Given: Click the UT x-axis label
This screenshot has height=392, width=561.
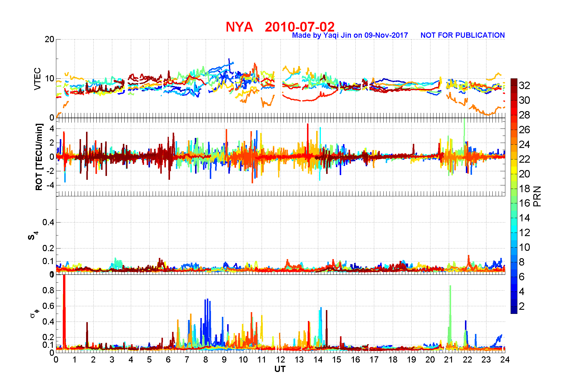Looking at the screenshot, I should [x=280, y=369].
